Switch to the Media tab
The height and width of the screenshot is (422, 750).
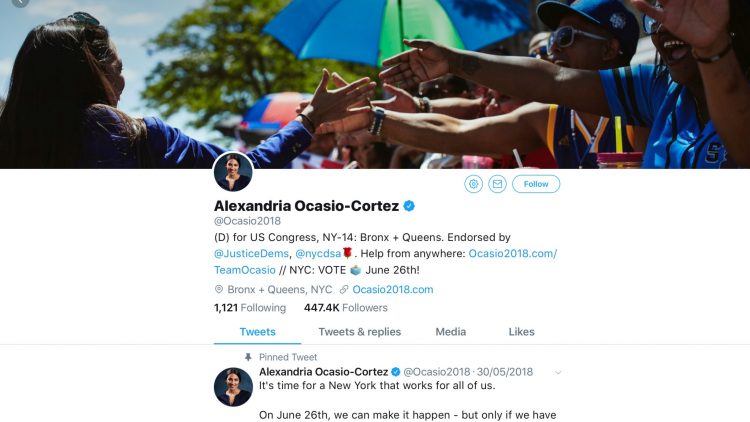pyautogui.click(x=451, y=332)
